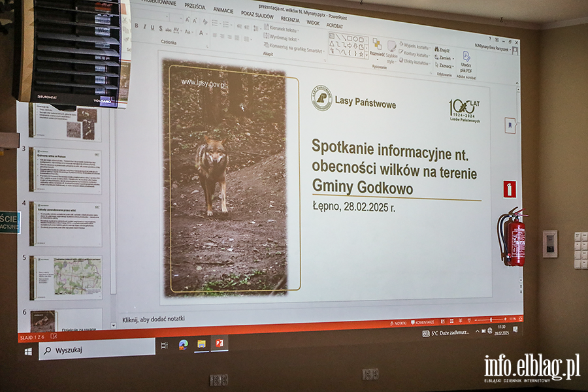Open the POKAZ SLAJDÓW ribbon tab

click(x=257, y=14)
